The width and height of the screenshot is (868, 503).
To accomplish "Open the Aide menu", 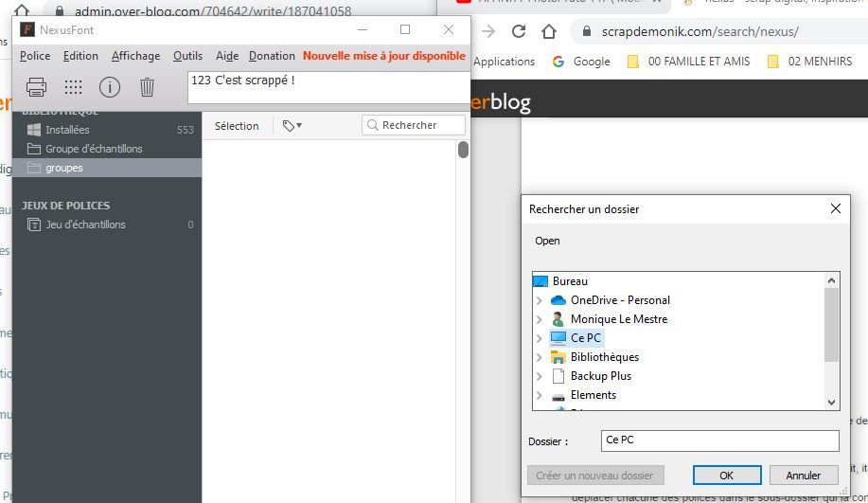I will pyautogui.click(x=227, y=56).
